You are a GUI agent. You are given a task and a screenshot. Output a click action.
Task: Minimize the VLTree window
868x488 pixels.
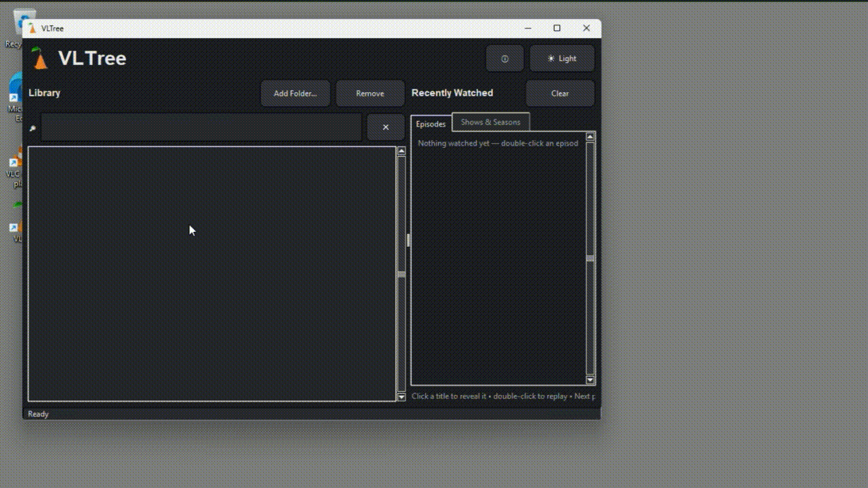coord(528,28)
